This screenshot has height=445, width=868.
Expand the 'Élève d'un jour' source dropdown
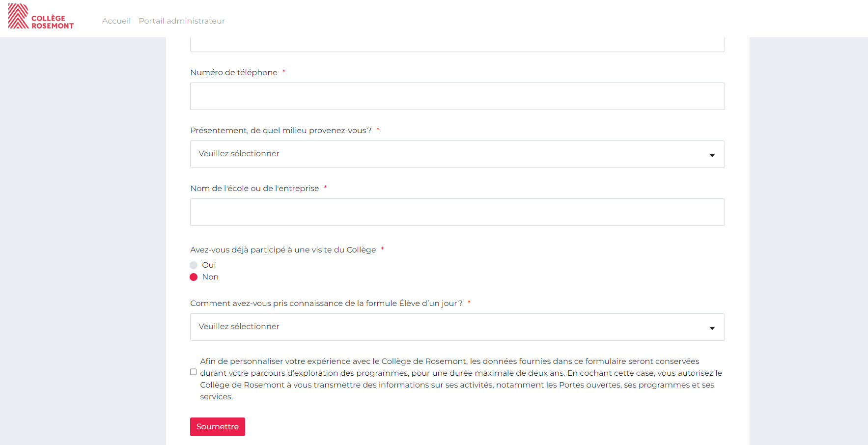(x=457, y=327)
